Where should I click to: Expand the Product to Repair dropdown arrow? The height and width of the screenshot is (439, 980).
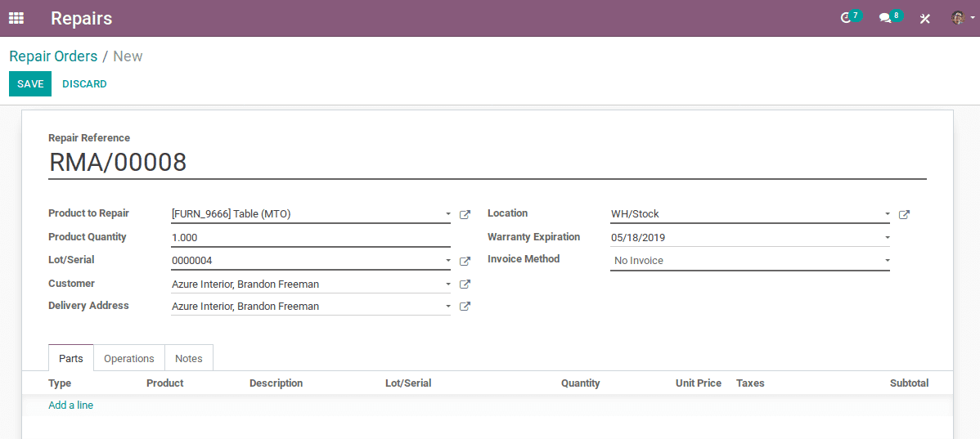pos(447,214)
